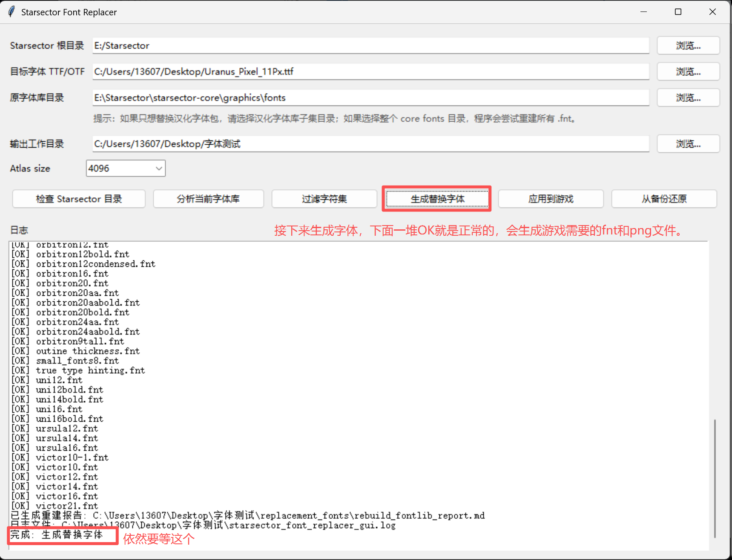This screenshot has width=732, height=560.
Task: Select log line victor12.fnt
Action: (55, 477)
